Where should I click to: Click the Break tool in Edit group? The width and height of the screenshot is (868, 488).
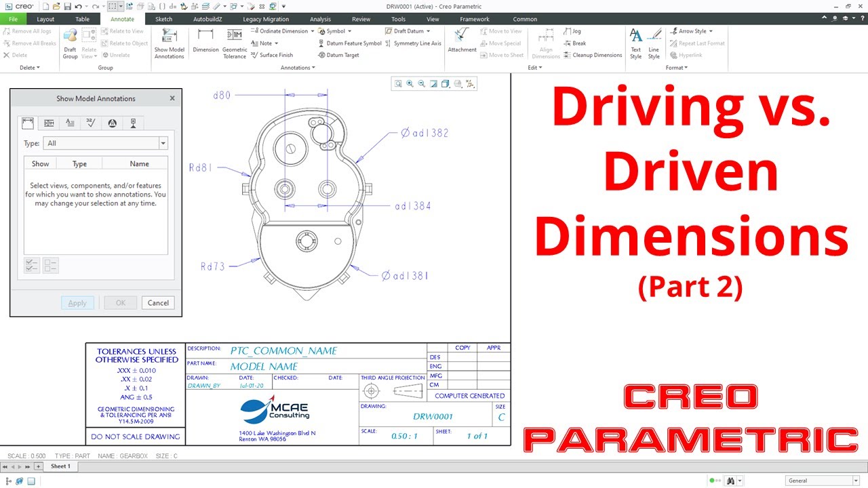click(x=574, y=43)
